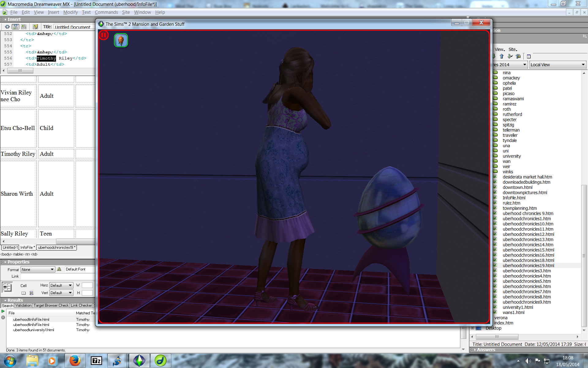Open the File menu
The width and height of the screenshot is (588, 368).
14,12
